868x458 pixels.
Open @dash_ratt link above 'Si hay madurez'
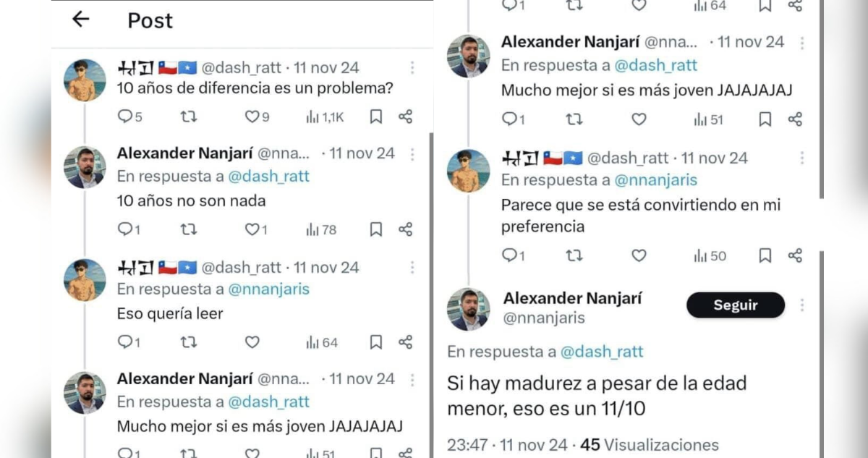[602, 352]
